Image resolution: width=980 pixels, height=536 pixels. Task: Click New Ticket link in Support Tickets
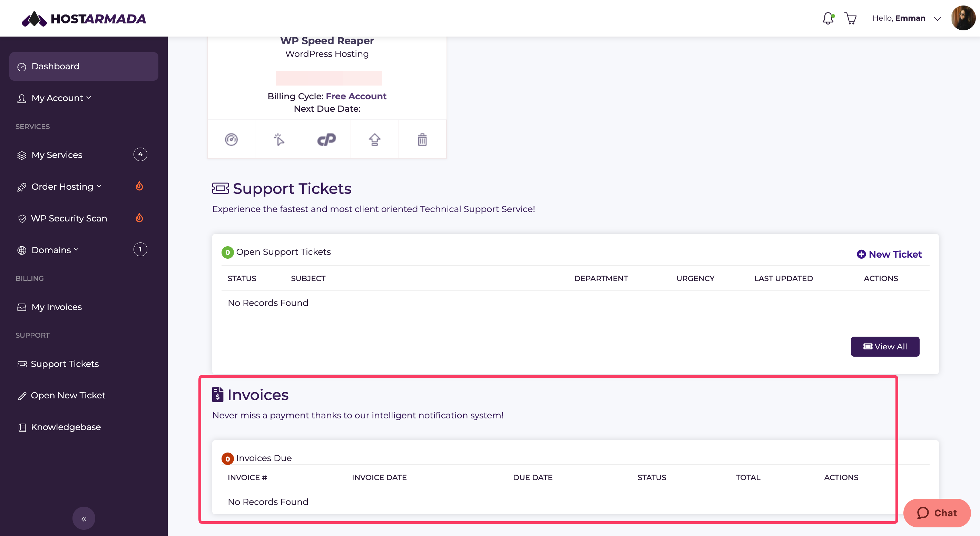point(889,254)
